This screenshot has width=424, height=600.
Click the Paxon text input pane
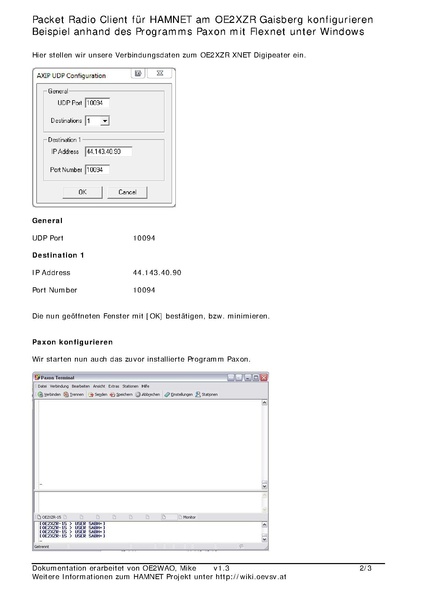pyautogui.click(x=148, y=502)
